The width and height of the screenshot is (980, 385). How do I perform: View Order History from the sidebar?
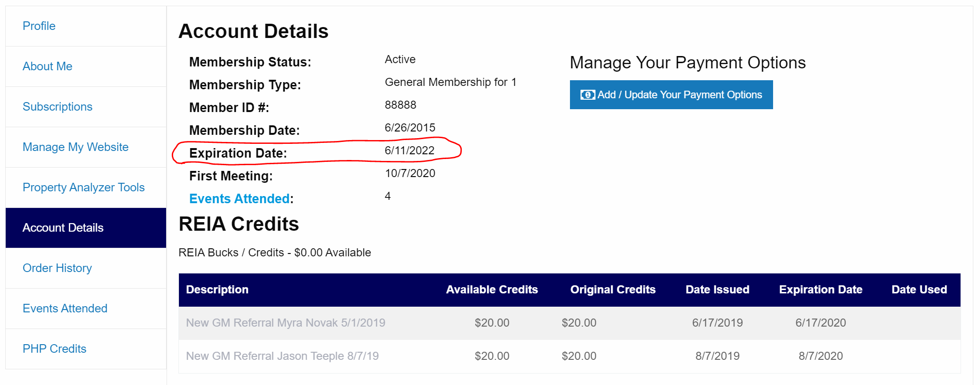pyautogui.click(x=57, y=268)
